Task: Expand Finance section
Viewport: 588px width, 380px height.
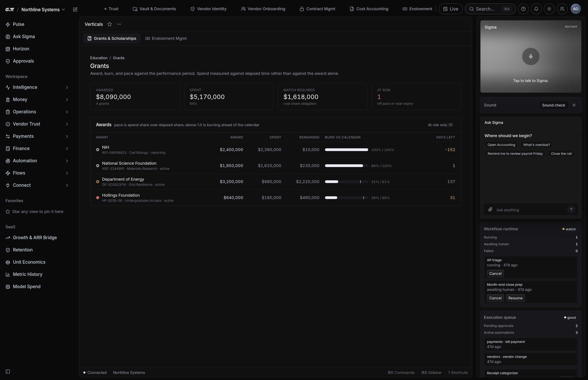Action: point(37,148)
